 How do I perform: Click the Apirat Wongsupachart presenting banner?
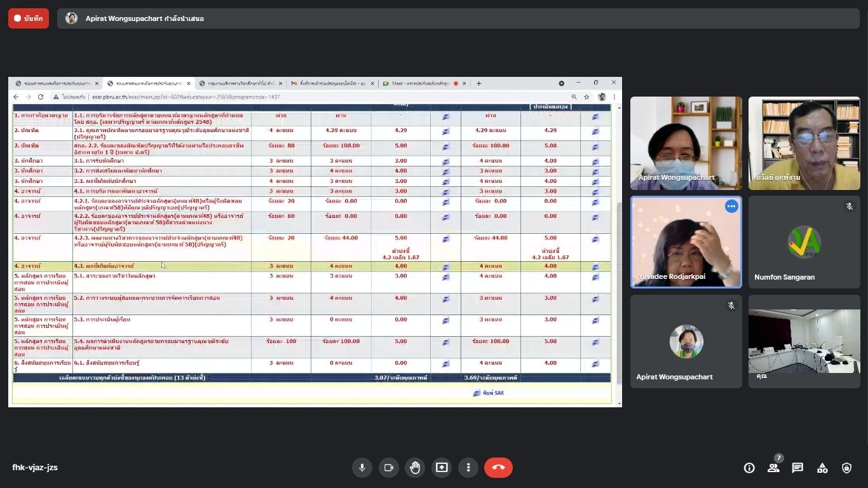click(x=458, y=18)
